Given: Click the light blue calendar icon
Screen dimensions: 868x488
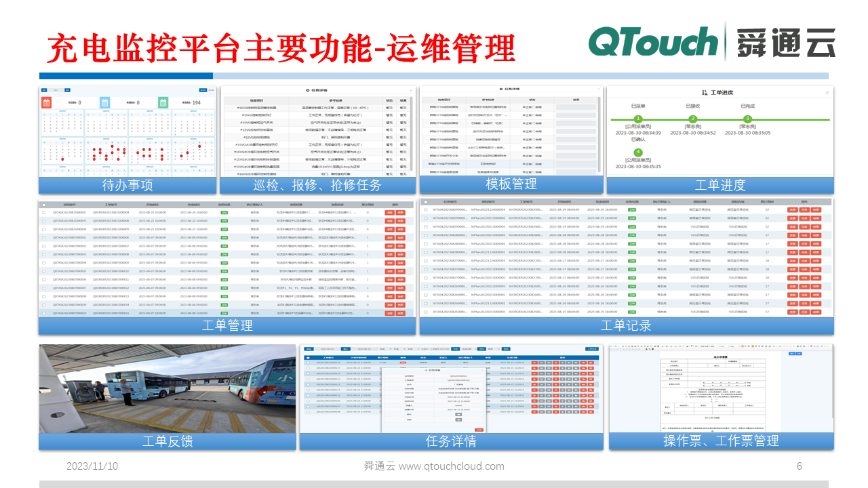Looking at the screenshot, I should 105,102.
